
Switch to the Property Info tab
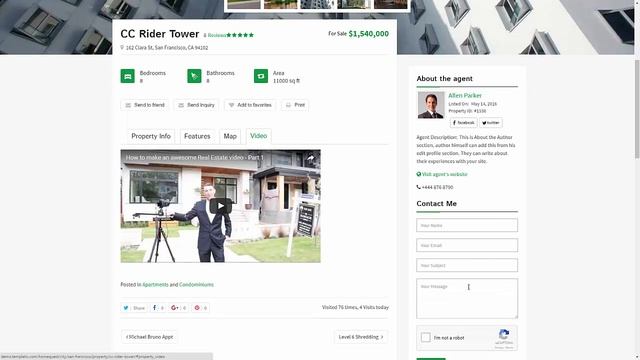[x=151, y=136]
